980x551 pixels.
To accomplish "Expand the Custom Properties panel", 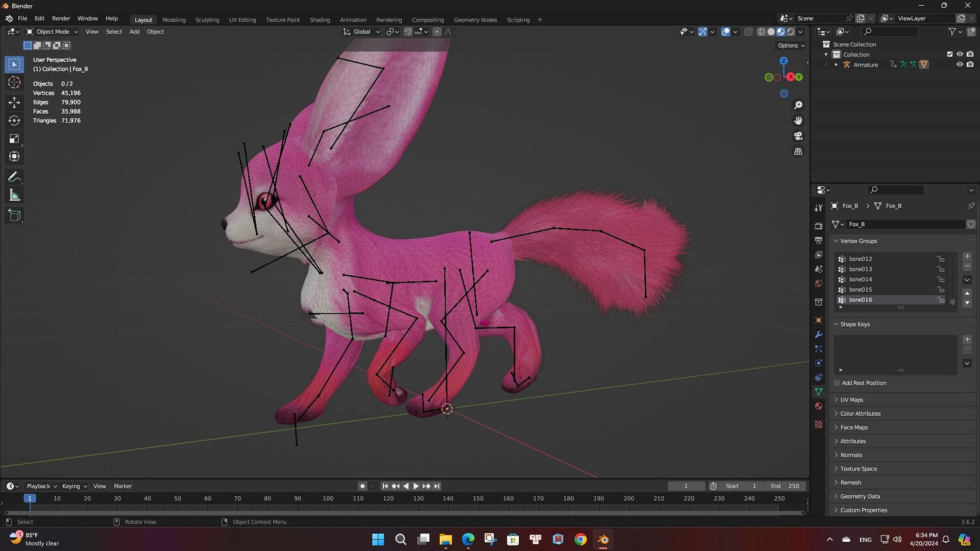I will [x=902, y=510].
